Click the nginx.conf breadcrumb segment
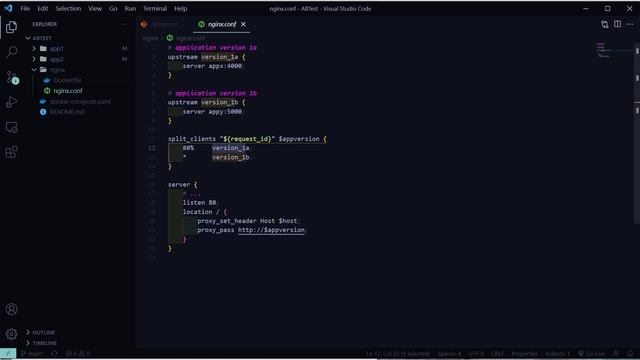640x360 pixels. [191, 38]
